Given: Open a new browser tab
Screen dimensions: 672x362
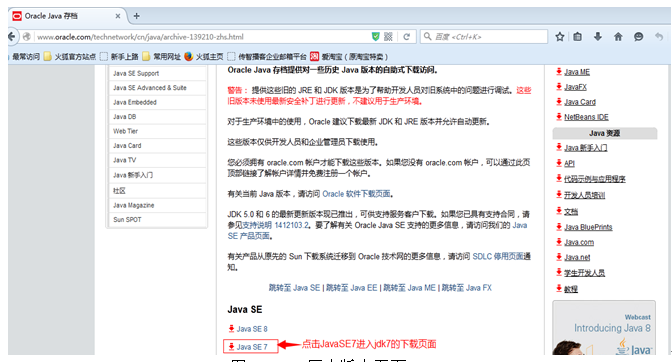Looking at the screenshot, I should [x=136, y=16].
